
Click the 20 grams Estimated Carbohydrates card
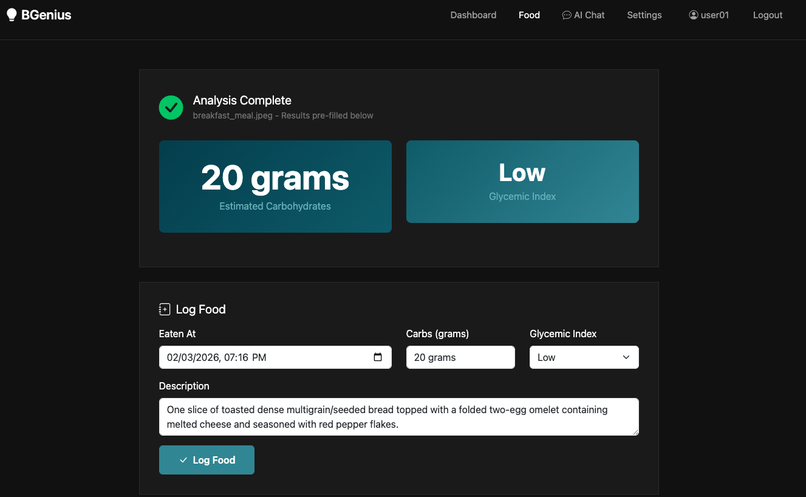275,187
